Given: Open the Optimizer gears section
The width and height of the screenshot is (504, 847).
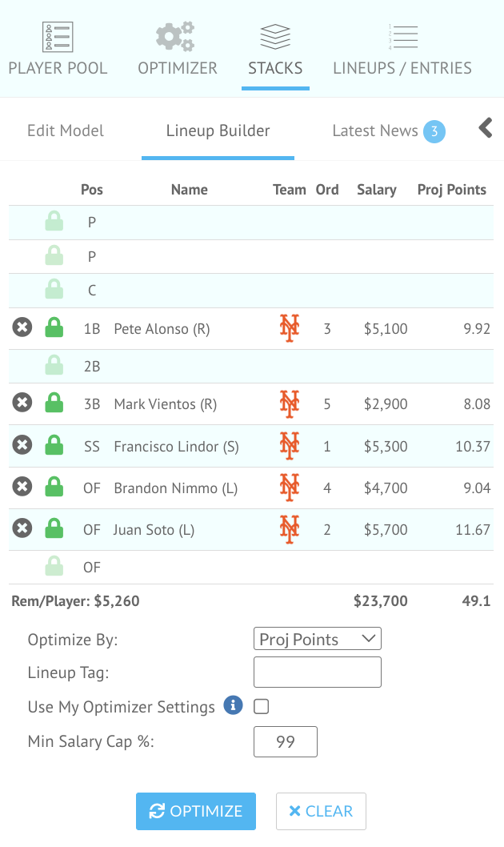Looking at the screenshot, I should (x=178, y=50).
